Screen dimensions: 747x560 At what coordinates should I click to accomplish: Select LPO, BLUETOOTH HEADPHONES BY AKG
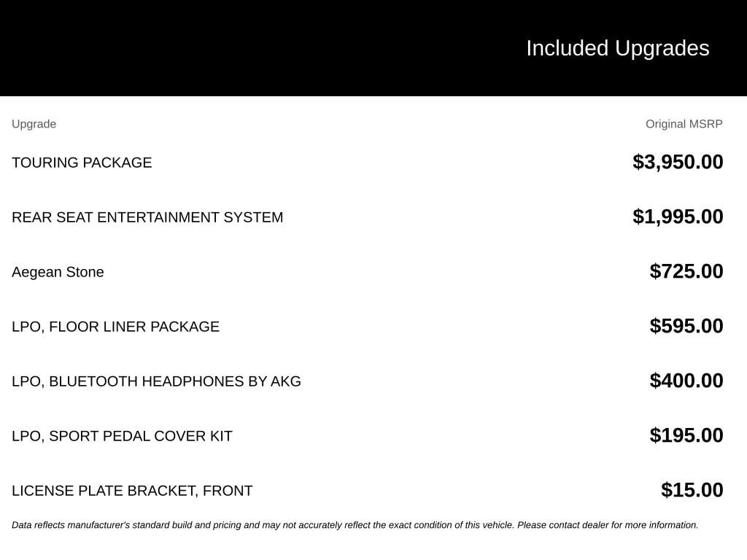[156, 381]
